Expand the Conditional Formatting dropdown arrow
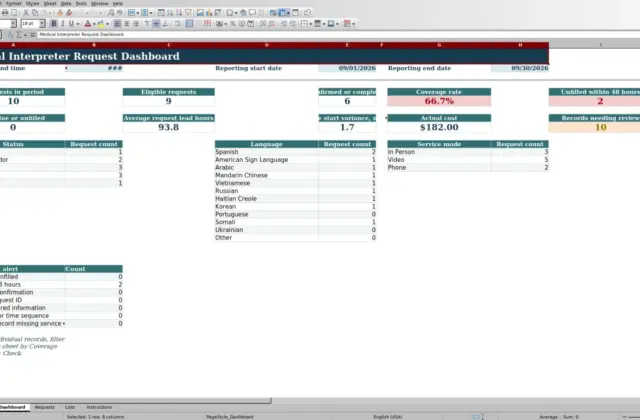Screen dimensions: 640x420 (354, 24)
